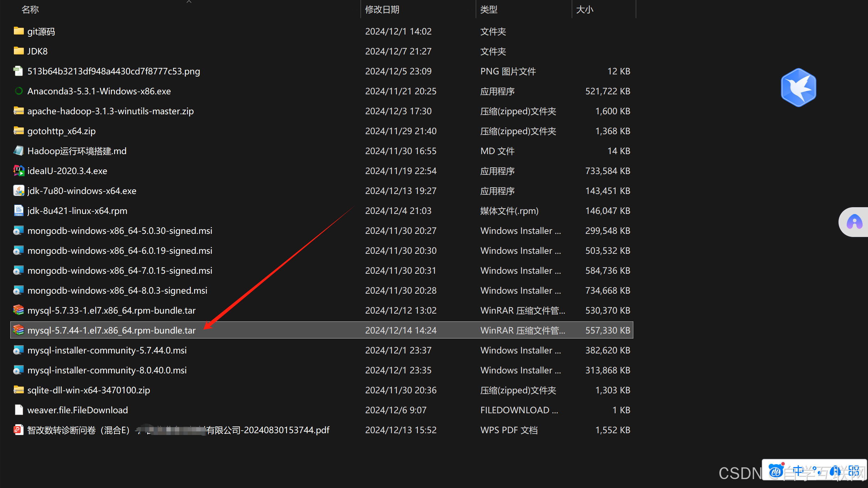Click the Java cup icon beside jdk-7u80-windows-x64.exe
This screenshot has height=488, width=868.
pyautogui.click(x=18, y=190)
